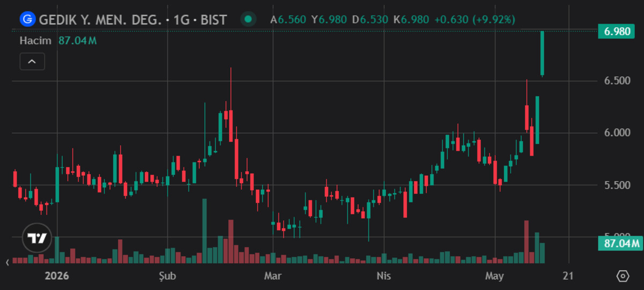Click the 5.500 price axis label

[x=617, y=185]
